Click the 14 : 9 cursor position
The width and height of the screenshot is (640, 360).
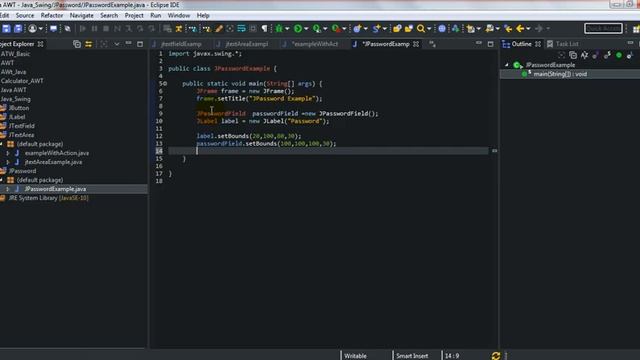point(452,356)
